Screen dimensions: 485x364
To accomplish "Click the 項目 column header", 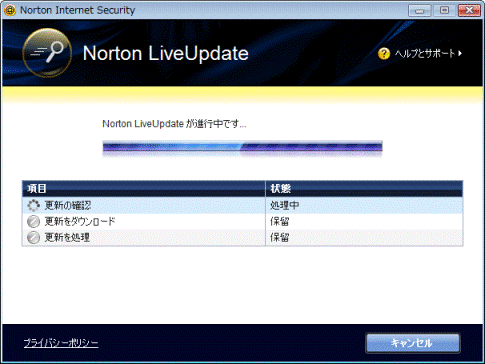I will [144, 189].
